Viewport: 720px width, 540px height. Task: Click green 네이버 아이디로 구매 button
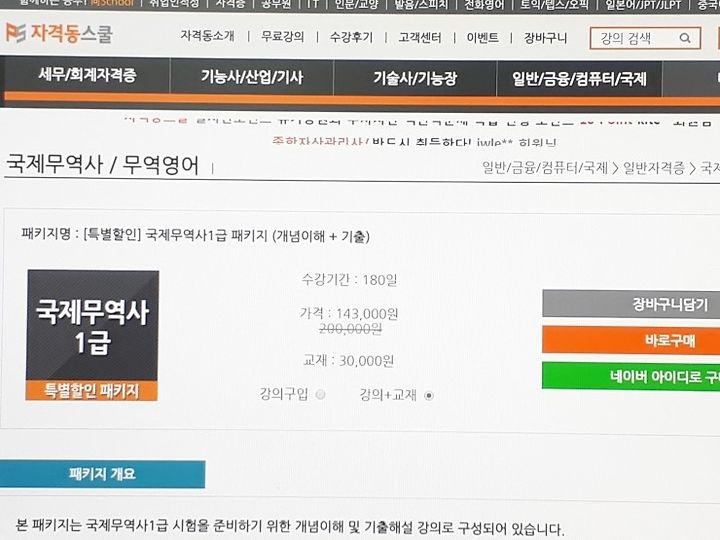631,377
